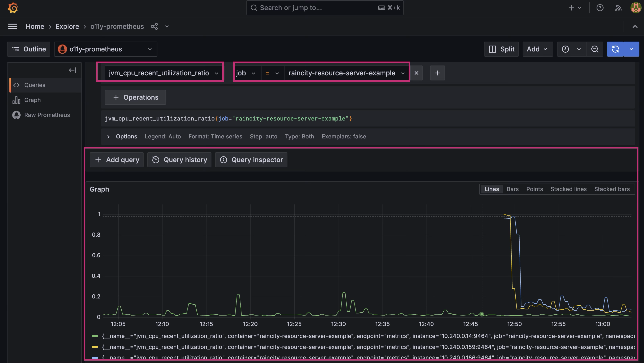Open the Query inspector
Viewport: 644px width, 363px height.
(251, 160)
